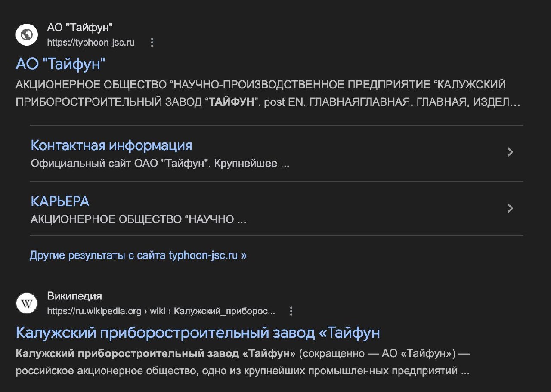Open Калужский приборостроительный завод «Тайфун title link

coord(198,333)
